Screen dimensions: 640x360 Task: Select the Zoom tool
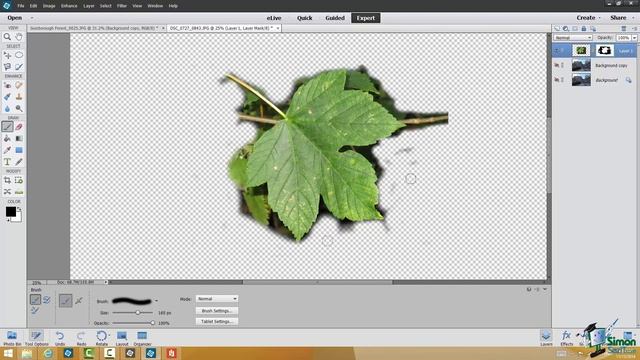click(x=7, y=37)
